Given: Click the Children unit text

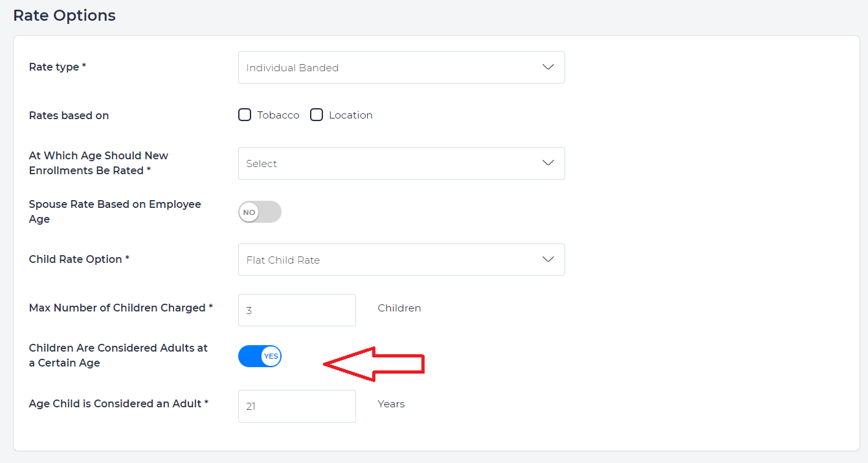Looking at the screenshot, I should point(399,308).
